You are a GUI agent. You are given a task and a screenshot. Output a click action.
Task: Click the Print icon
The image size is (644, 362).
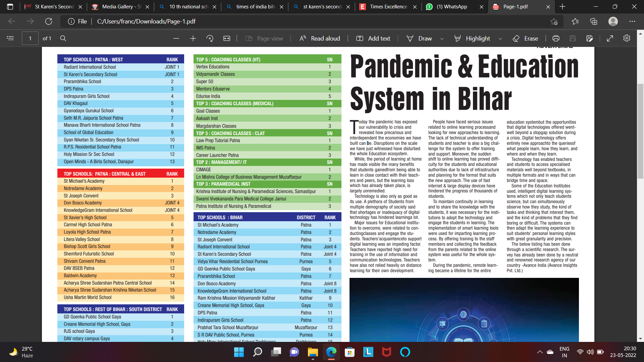coord(556,39)
